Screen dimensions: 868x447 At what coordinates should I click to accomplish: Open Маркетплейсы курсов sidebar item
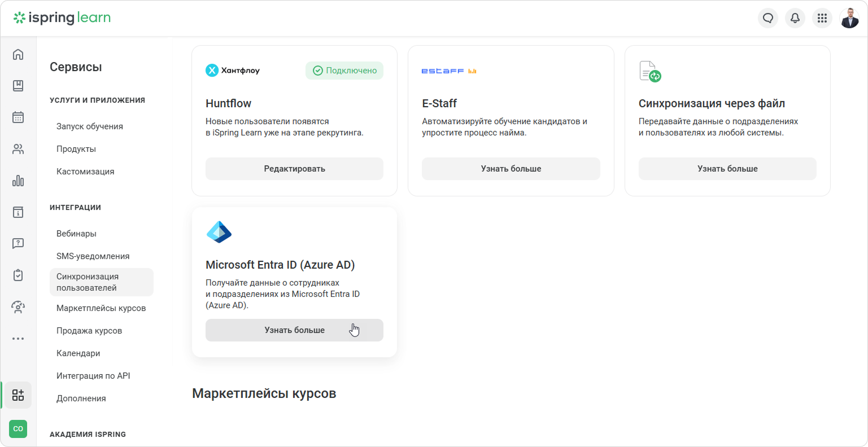(x=101, y=308)
